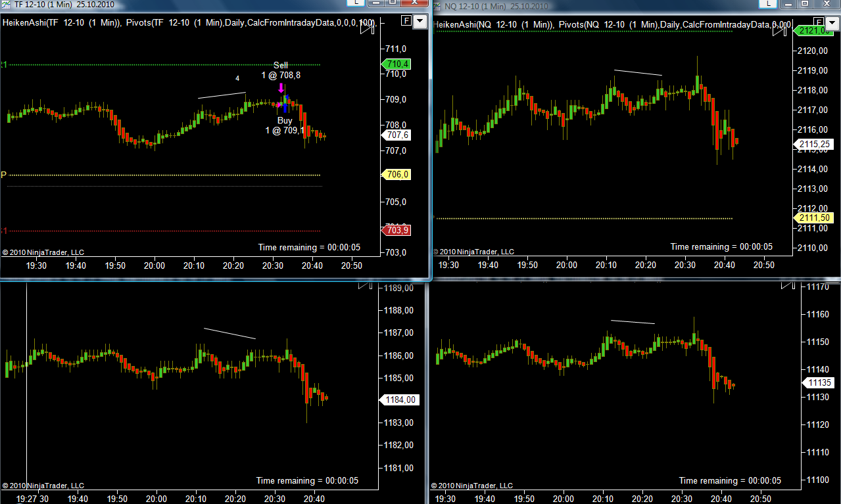Click the red 703,9 price marker
The image size is (841, 504).
pyautogui.click(x=396, y=230)
